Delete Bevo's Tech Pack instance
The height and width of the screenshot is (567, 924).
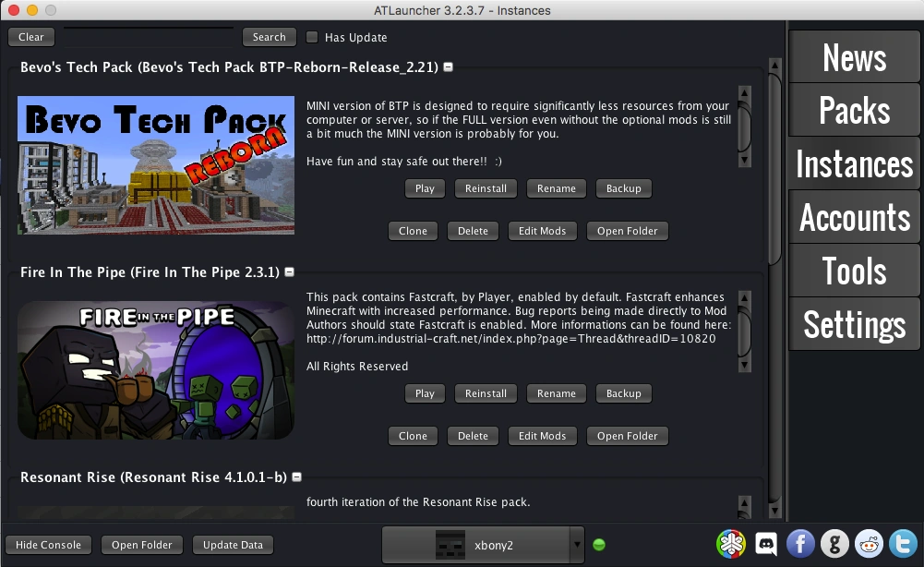(x=474, y=231)
